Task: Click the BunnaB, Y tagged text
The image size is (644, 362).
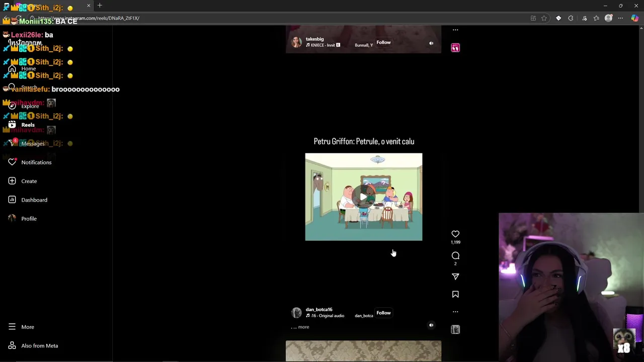Action: click(x=364, y=45)
